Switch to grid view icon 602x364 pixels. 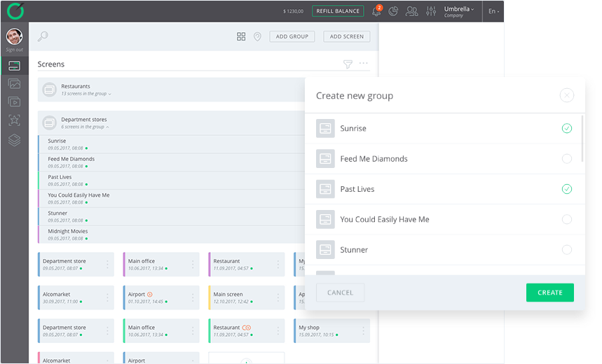241,36
